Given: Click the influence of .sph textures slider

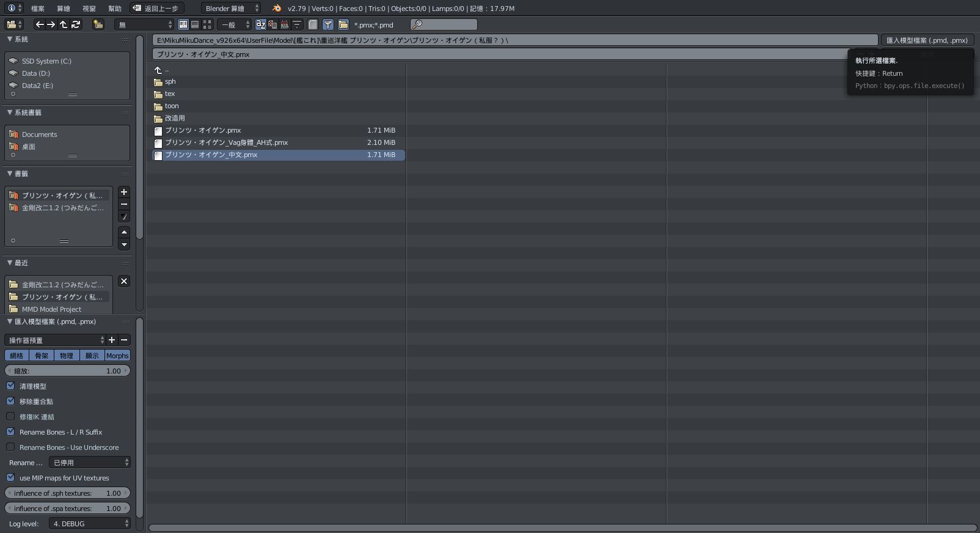Looking at the screenshot, I should click(67, 493).
